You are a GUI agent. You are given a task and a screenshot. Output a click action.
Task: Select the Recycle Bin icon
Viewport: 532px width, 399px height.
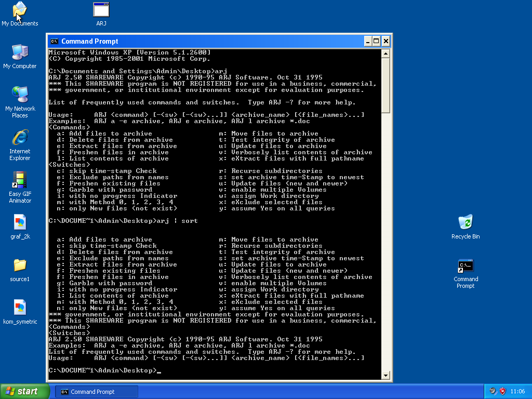coord(465,227)
